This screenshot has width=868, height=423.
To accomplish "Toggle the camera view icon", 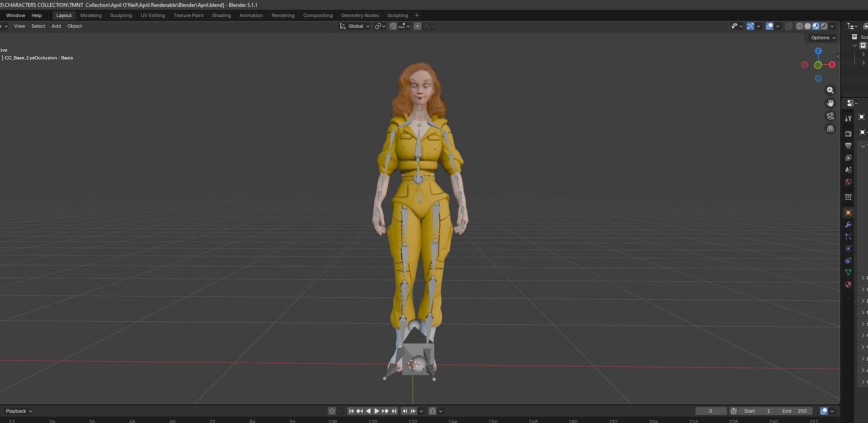I will pyautogui.click(x=830, y=116).
